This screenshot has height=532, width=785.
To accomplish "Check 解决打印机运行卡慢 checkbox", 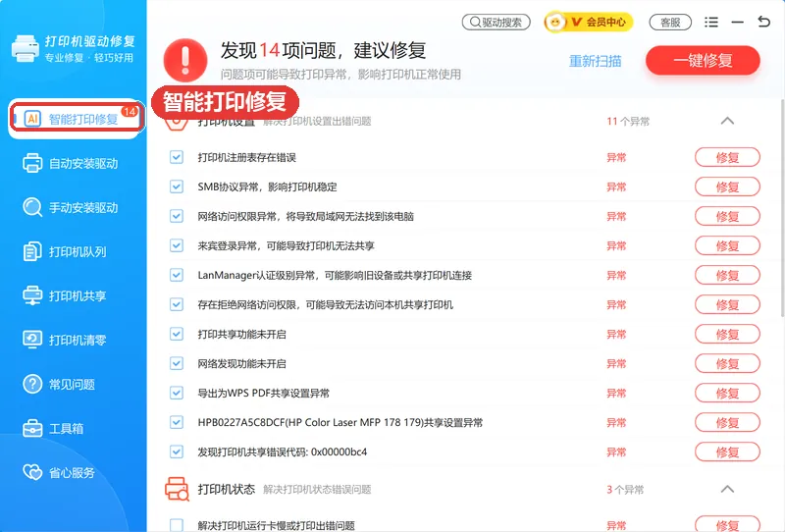I will coord(177,525).
